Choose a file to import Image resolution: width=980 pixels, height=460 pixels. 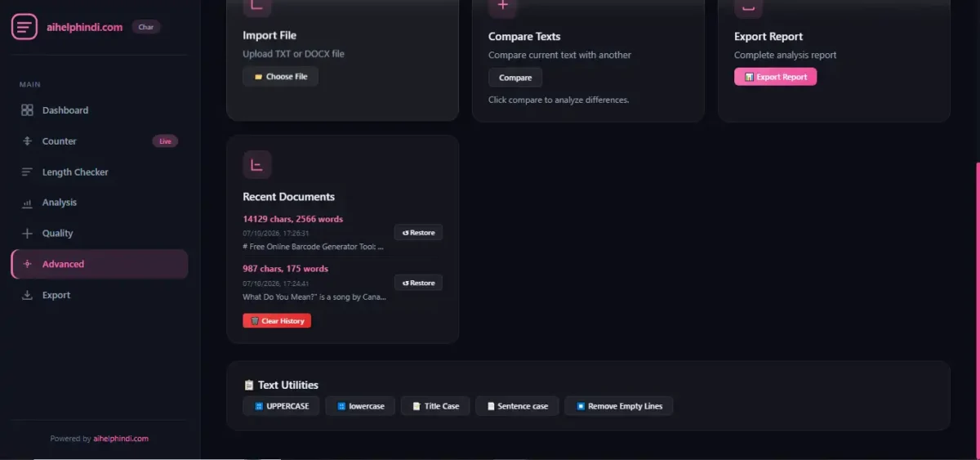point(280,77)
